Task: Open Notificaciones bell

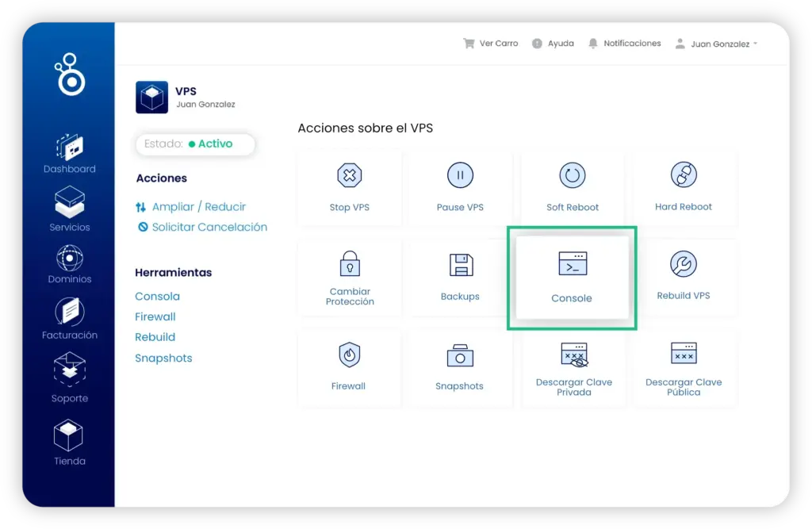Action: (625, 44)
